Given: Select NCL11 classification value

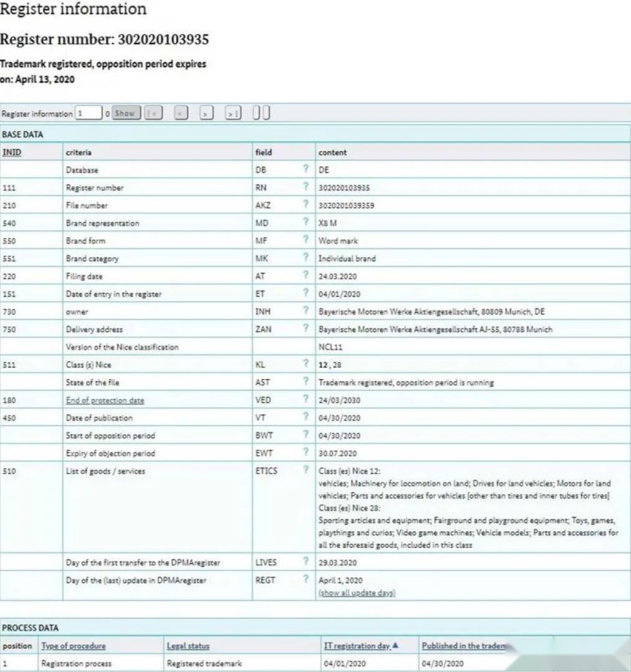Looking at the screenshot, I should (x=330, y=347).
